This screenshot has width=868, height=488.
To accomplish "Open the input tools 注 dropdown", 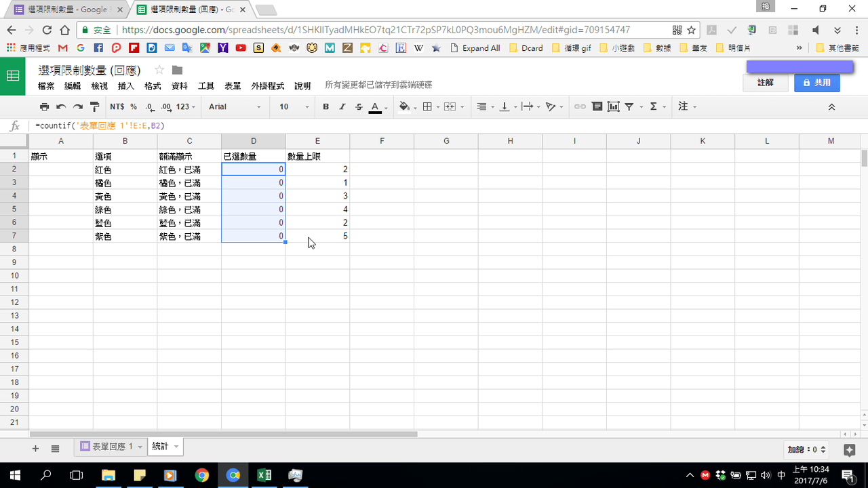I will coord(687,106).
